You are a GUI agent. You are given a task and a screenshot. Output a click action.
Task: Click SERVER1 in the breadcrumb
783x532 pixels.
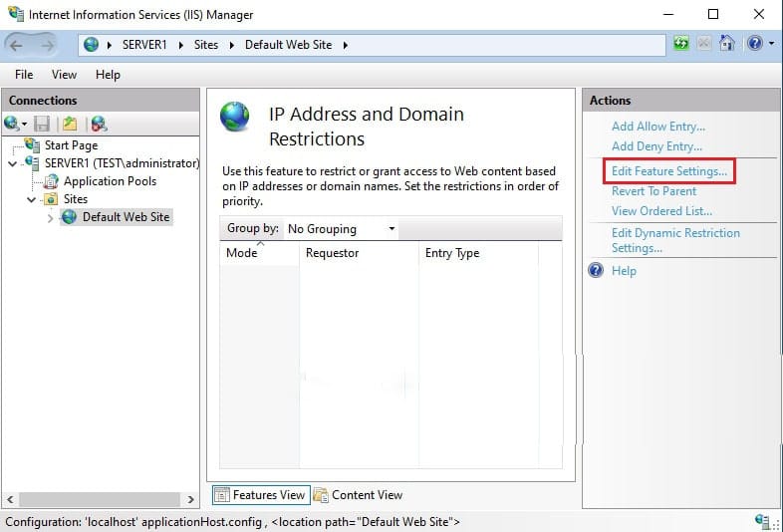pyautogui.click(x=144, y=45)
